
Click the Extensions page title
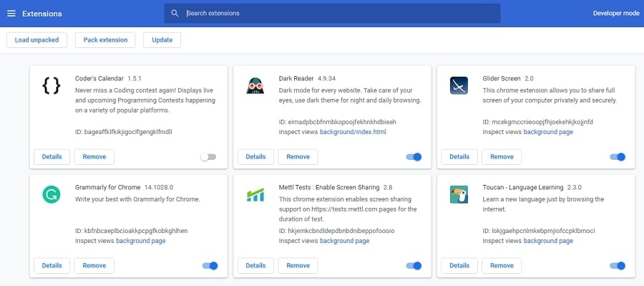click(42, 14)
